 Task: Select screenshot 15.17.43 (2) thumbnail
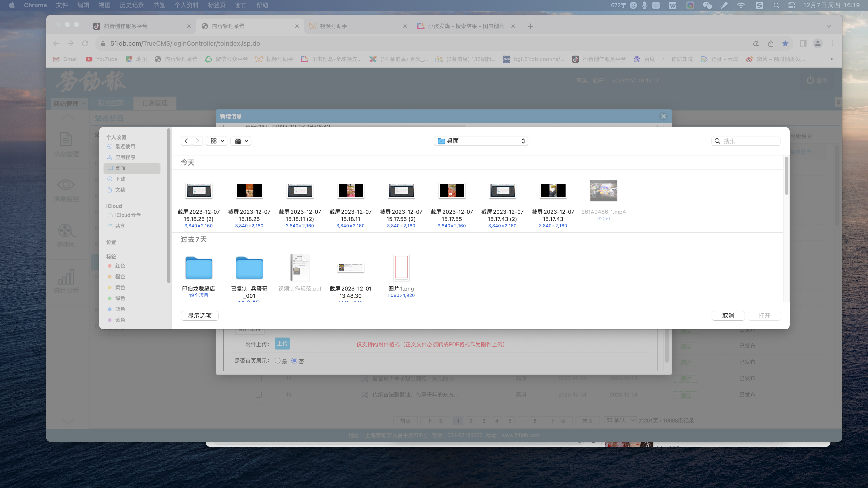502,191
